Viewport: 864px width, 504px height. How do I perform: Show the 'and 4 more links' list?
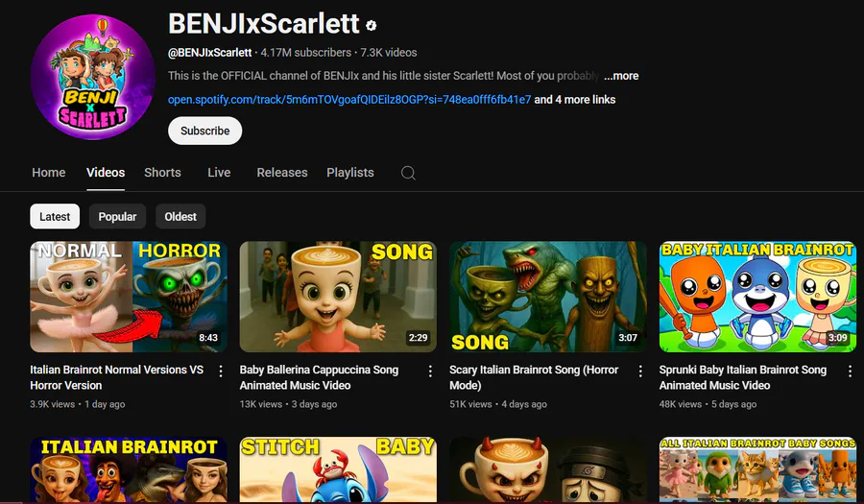pos(575,100)
